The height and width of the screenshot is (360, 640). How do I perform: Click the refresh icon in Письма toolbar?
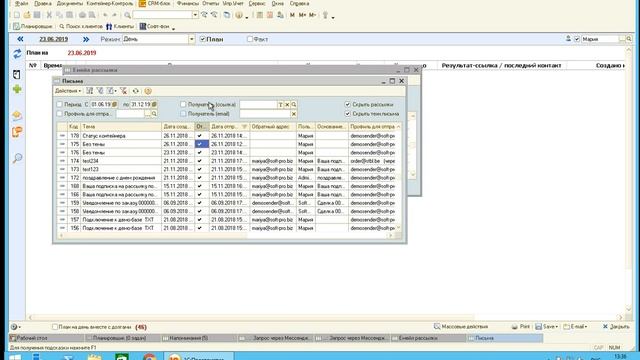[136, 91]
